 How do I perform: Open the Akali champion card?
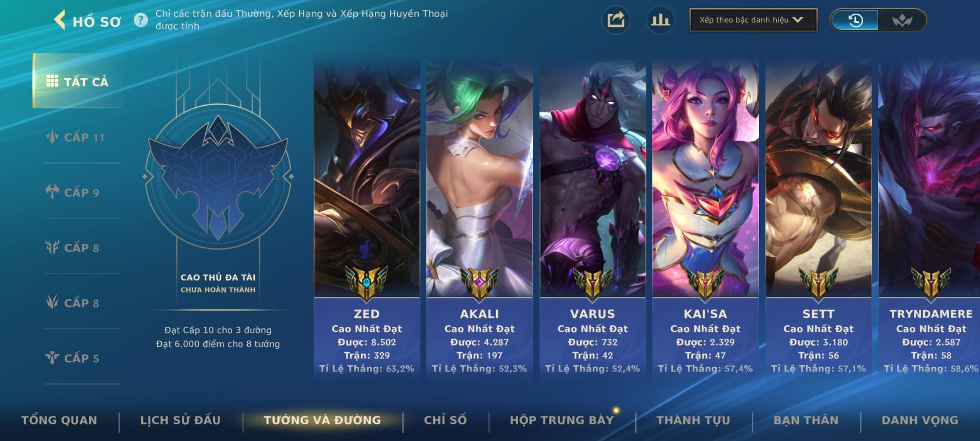(479, 218)
